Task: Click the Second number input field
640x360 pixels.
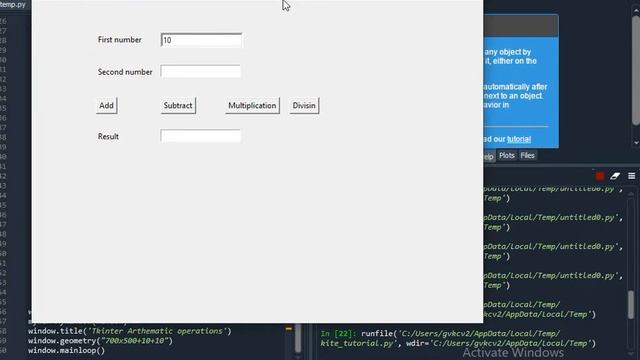Action: point(200,71)
